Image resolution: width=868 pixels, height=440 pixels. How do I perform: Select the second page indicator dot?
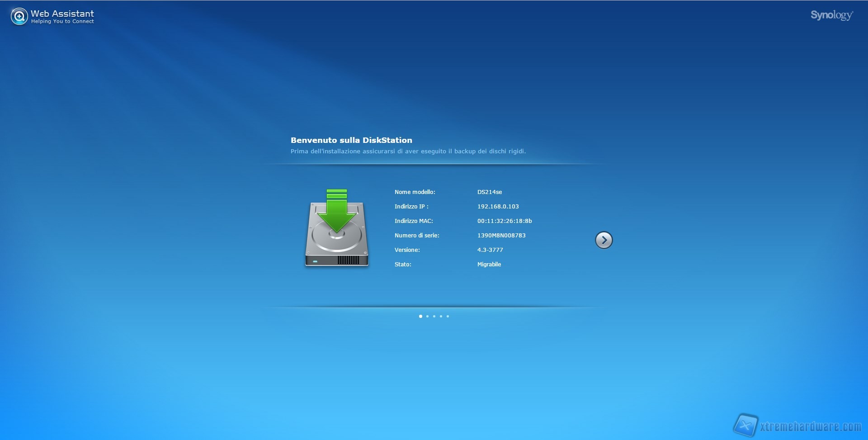click(x=427, y=316)
